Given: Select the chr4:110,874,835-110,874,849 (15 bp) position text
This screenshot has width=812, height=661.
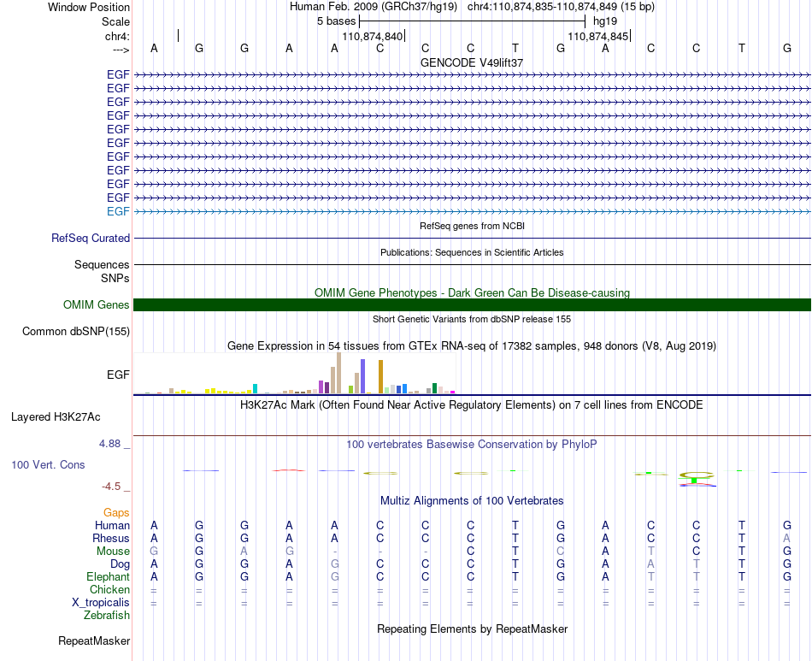Looking at the screenshot, I should click(561, 7).
